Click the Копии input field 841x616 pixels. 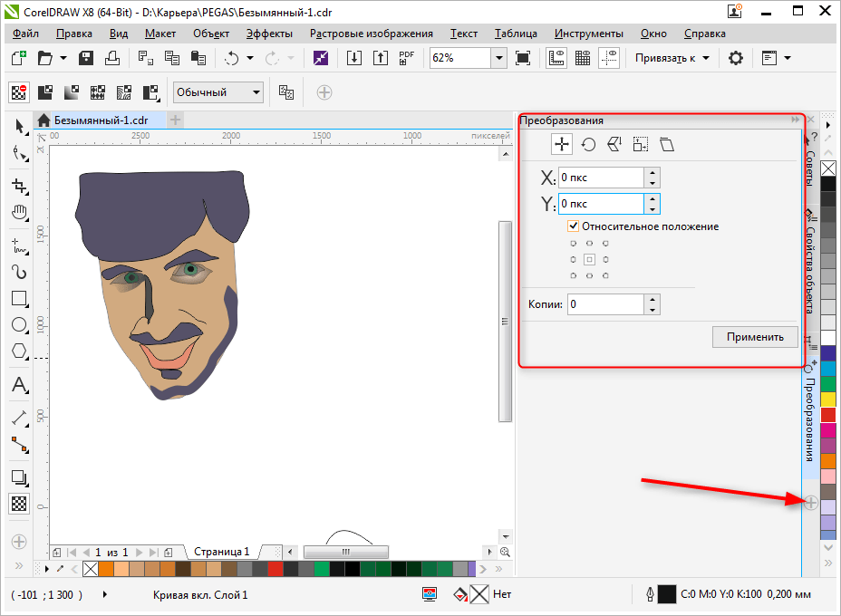pyautogui.click(x=605, y=304)
